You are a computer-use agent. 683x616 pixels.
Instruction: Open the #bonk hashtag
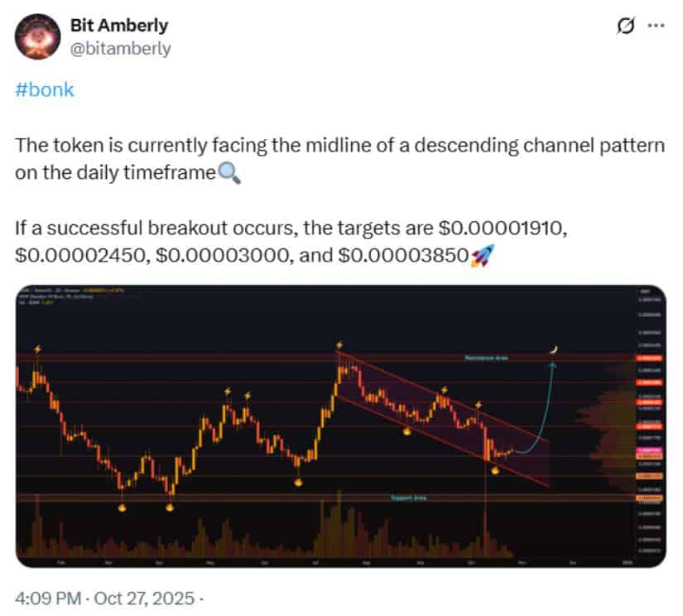point(44,89)
